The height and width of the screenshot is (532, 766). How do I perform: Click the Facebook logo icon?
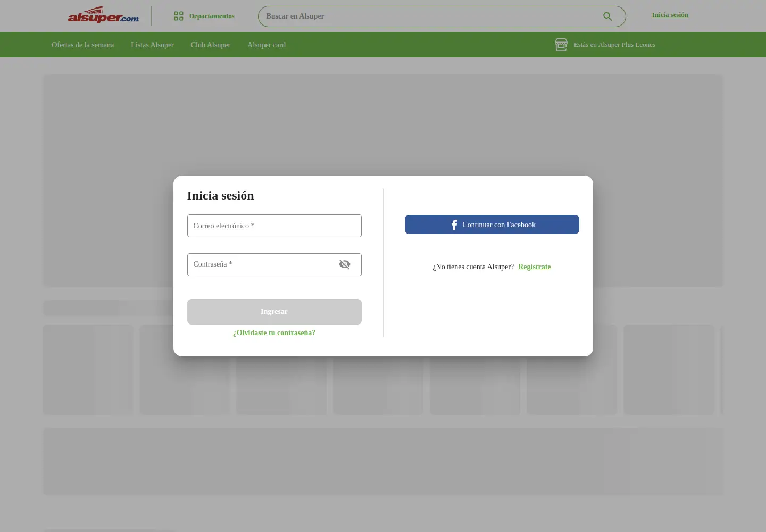[454, 225]
